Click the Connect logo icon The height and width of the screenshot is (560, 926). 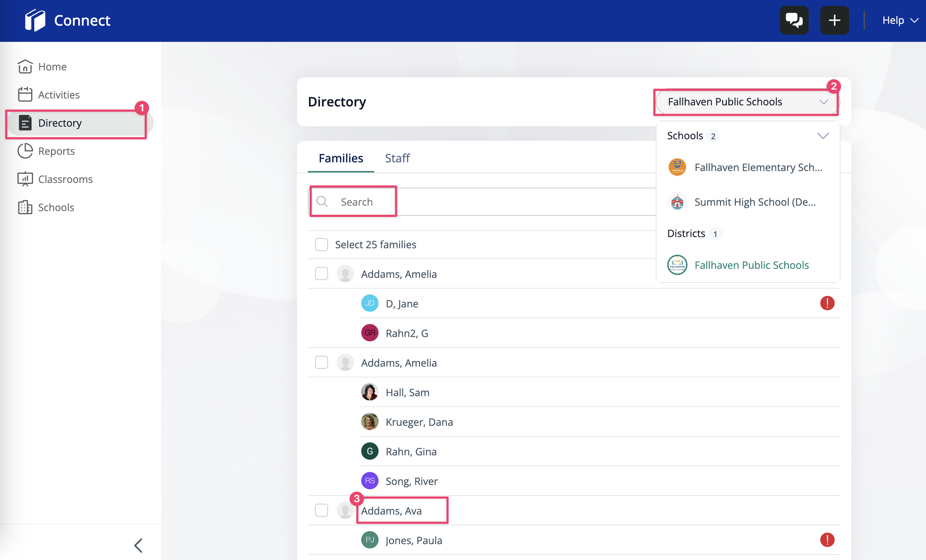click(x=35, y=20)
